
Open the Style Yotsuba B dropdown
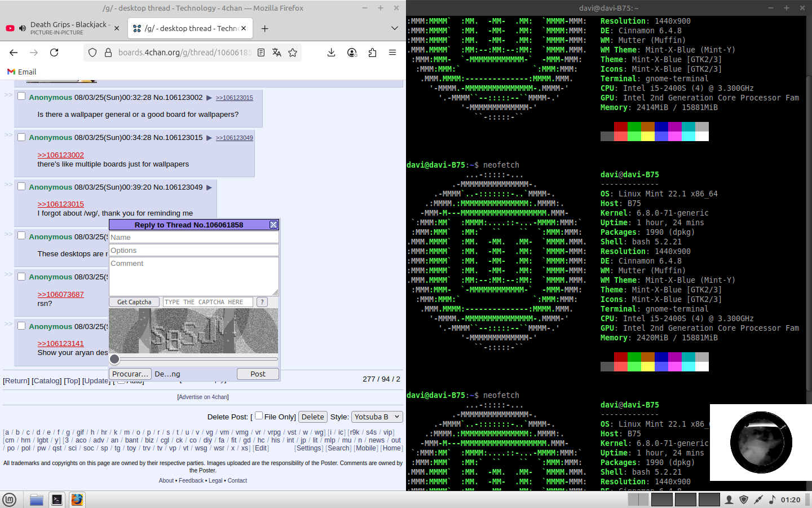coord(377,417)
